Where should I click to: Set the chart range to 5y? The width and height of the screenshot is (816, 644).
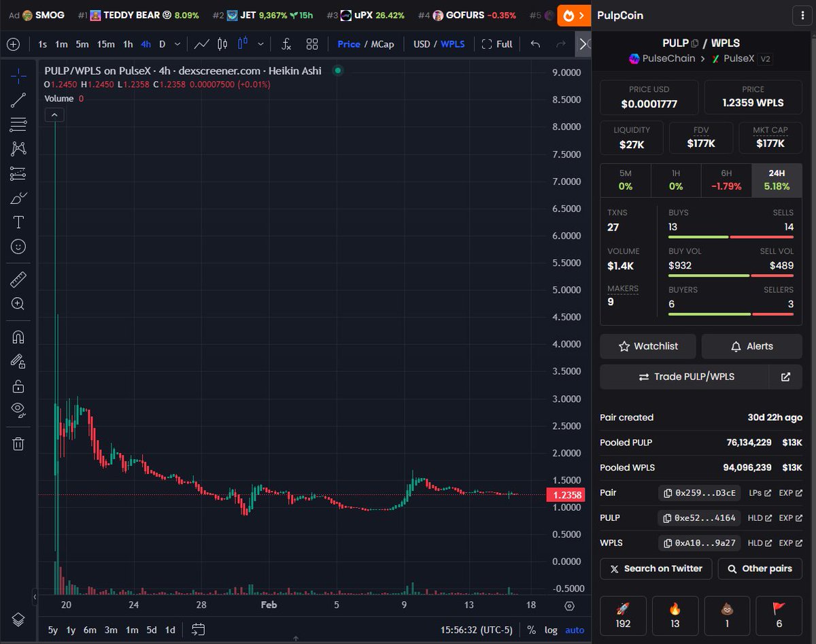click(52, 630)
